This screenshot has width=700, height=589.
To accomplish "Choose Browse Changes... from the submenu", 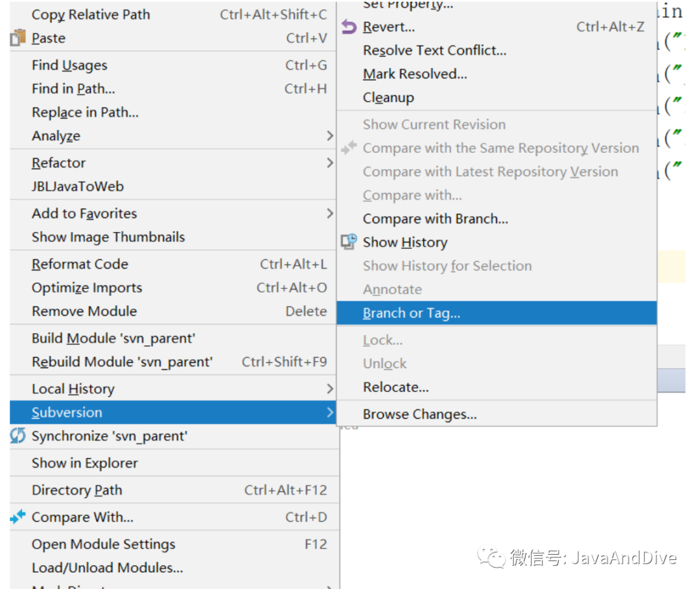I will [x=420, y=415].
